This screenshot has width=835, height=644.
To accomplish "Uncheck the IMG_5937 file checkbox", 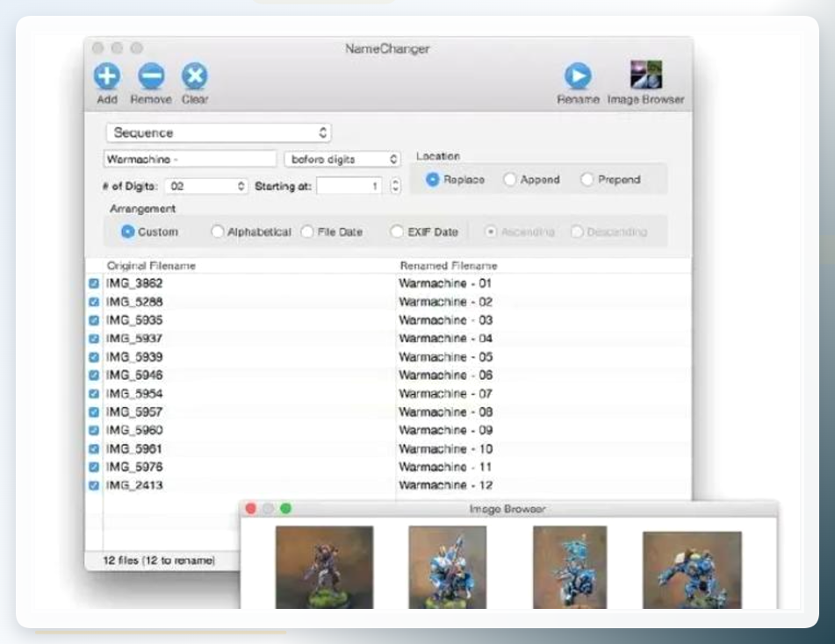I will tap(94, 339).
